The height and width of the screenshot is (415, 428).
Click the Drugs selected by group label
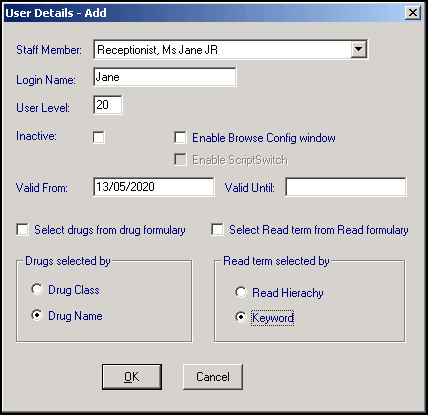68,261
